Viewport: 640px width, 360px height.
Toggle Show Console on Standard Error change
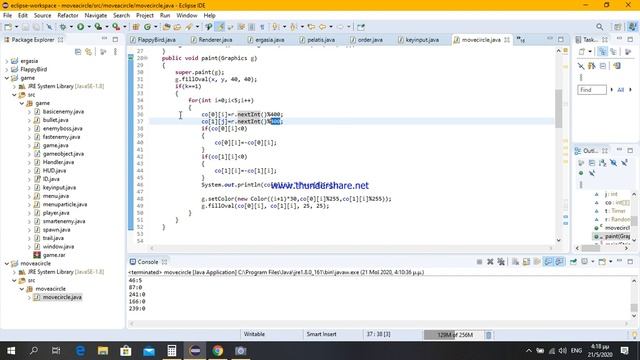tap(559, 262)
